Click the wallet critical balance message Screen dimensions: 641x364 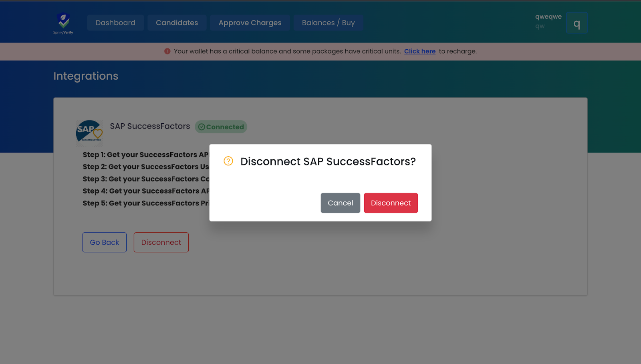click(287, 51)
